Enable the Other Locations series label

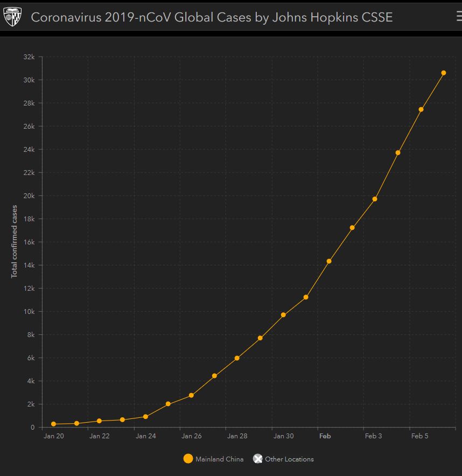tap(289, 459)
